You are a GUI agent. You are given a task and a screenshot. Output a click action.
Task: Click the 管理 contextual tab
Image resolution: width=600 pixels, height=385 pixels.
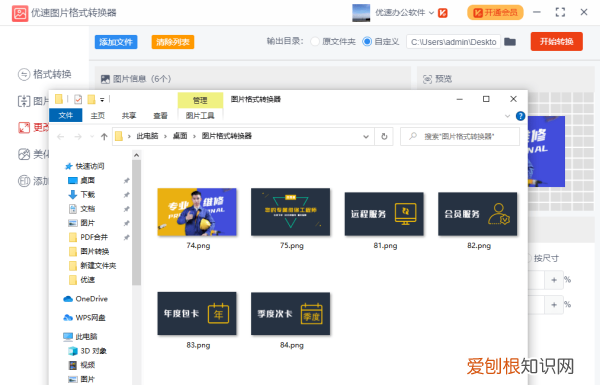point(200,100)
